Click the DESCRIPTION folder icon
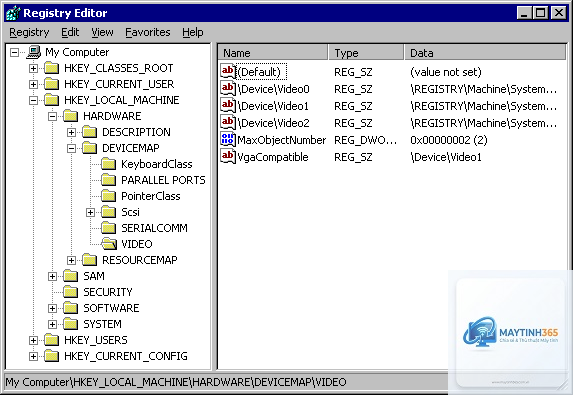 (x=90, y=132)
